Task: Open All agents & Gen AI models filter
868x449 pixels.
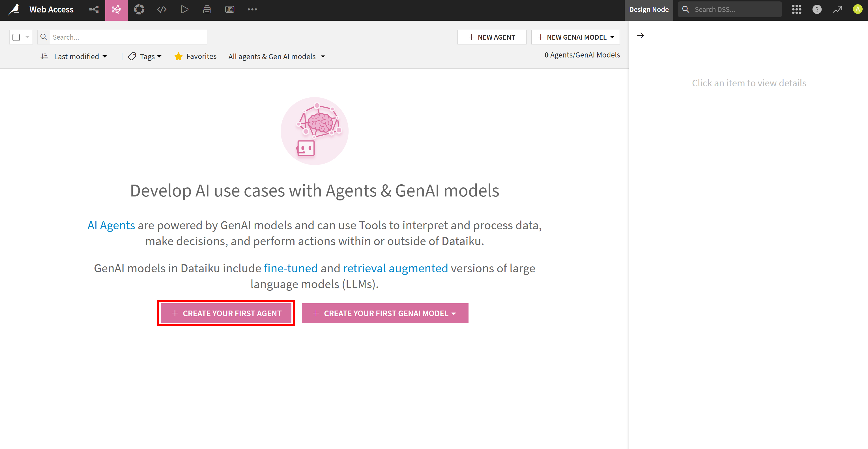Action: click(277, 56)
